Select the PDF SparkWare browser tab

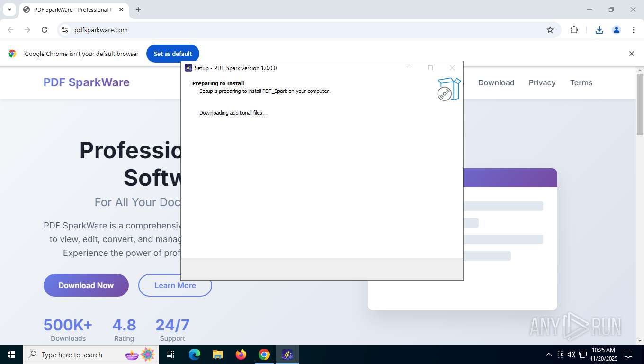click(x=74, y=9)
